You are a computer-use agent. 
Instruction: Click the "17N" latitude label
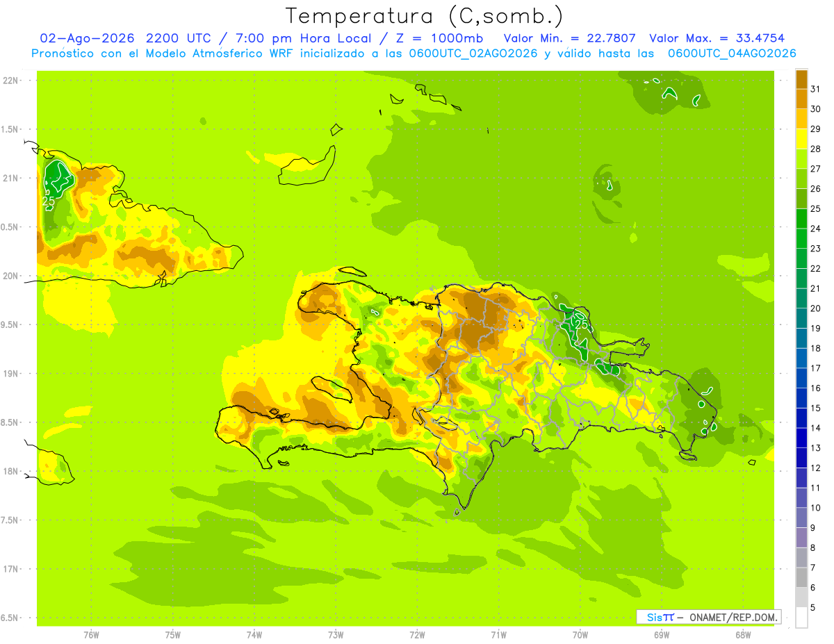tap(10, 569)
